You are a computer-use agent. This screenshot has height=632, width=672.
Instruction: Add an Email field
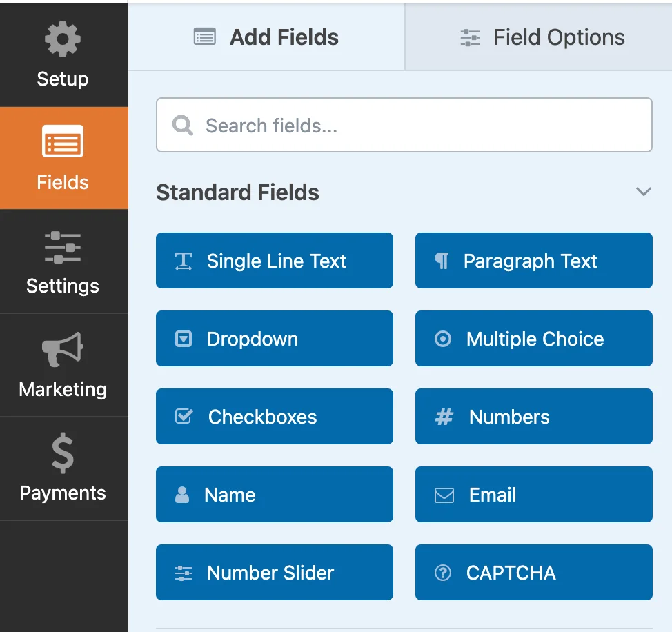[533, 495]
